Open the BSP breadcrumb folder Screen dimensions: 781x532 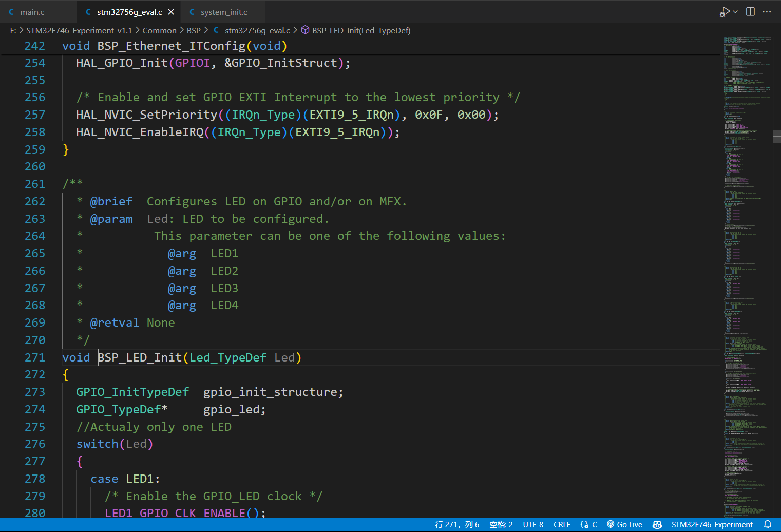194,31
